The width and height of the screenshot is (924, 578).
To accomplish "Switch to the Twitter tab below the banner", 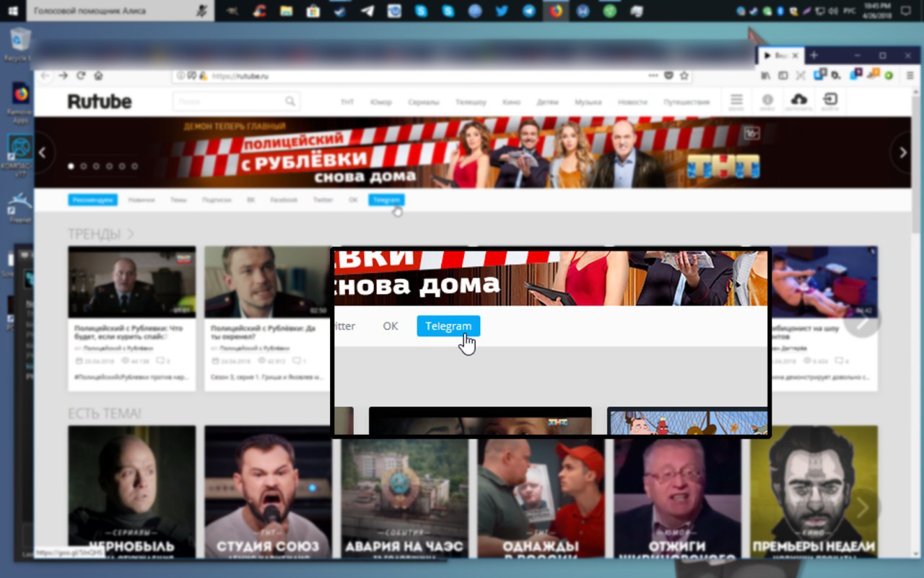I will (323, 199).
